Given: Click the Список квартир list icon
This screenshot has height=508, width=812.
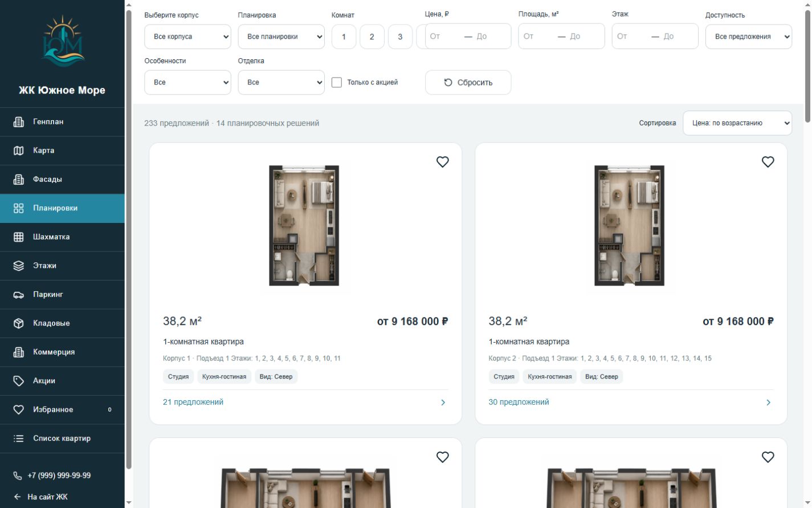Looking at the screenshot, I should 19,438.
